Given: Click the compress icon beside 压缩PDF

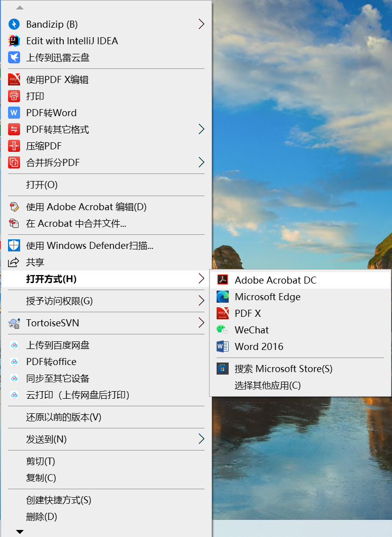Looking at the screenshot, I should tap(14, 146).
